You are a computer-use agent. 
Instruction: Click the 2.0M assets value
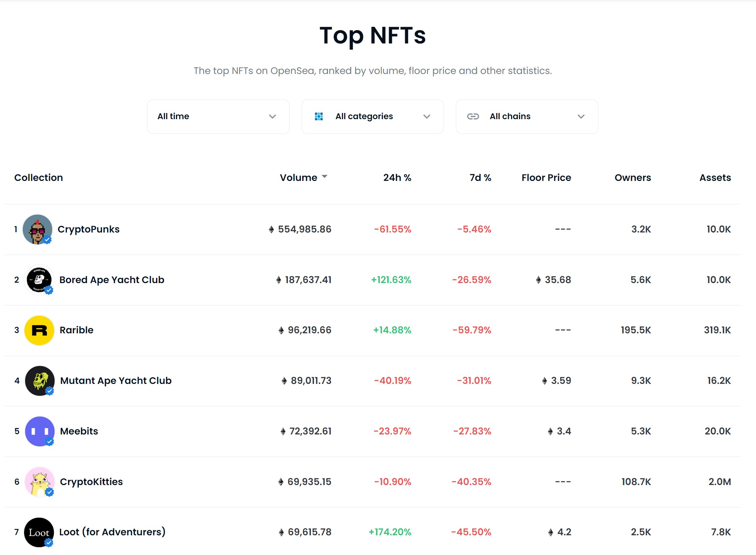pyautogui.click(x=720, y=482)
